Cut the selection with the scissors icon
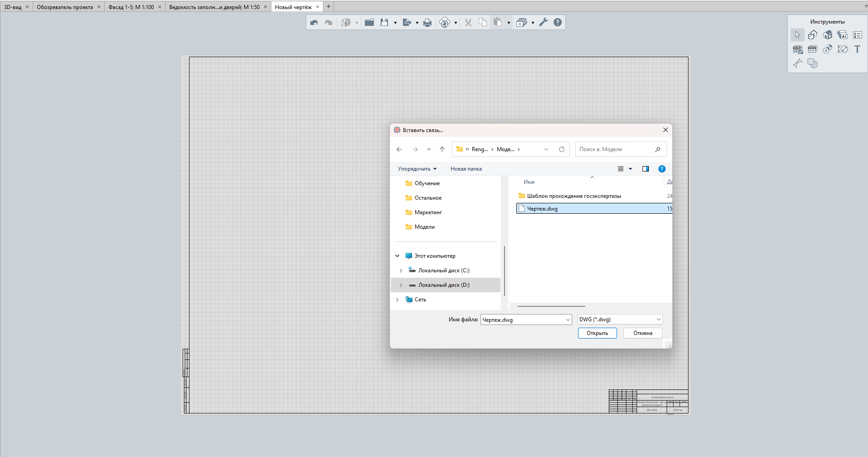 point(468,22)
